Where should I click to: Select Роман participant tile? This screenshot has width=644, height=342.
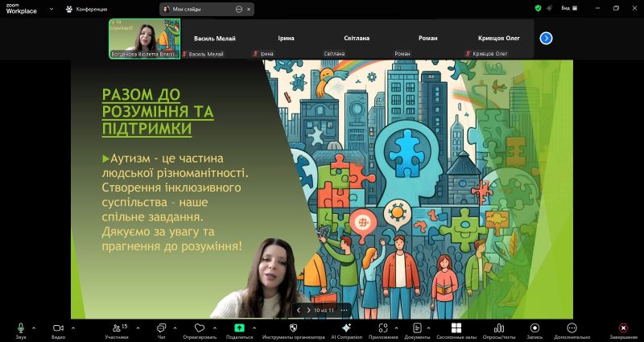[427, 39]
